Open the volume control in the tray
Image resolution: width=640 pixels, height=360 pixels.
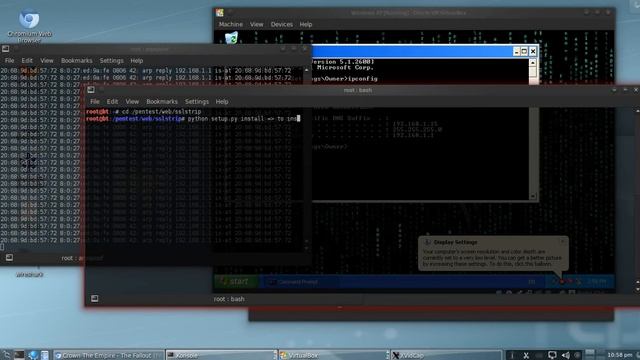(566, 356)
